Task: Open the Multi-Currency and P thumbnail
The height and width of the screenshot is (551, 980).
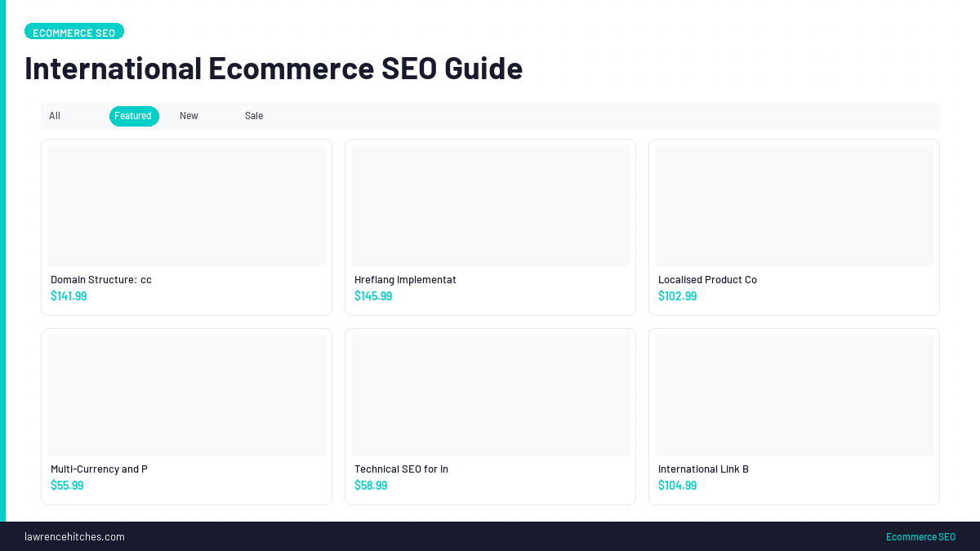Action: (x=186, y=395)
